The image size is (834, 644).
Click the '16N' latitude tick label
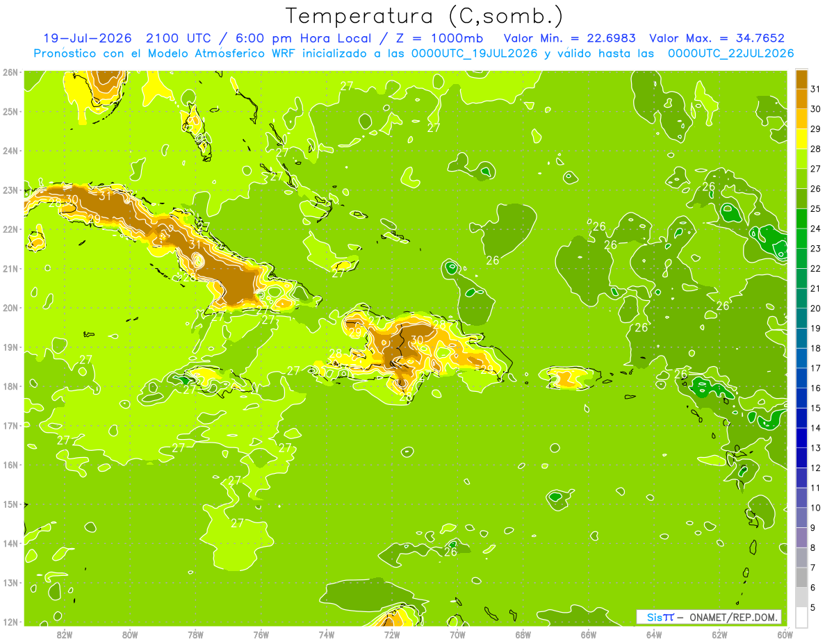10,465
